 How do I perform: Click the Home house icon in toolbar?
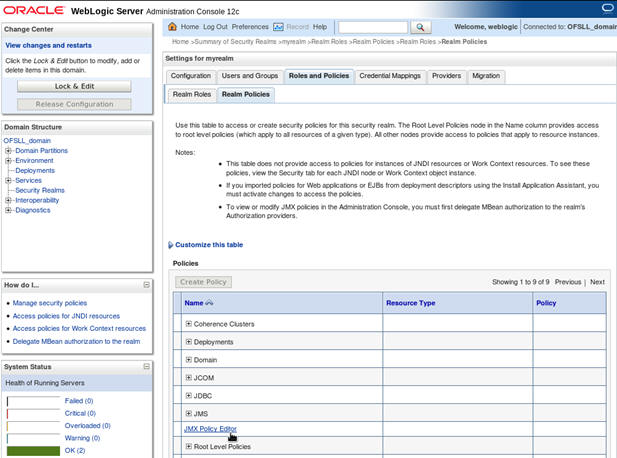click(x=172, y=27)
